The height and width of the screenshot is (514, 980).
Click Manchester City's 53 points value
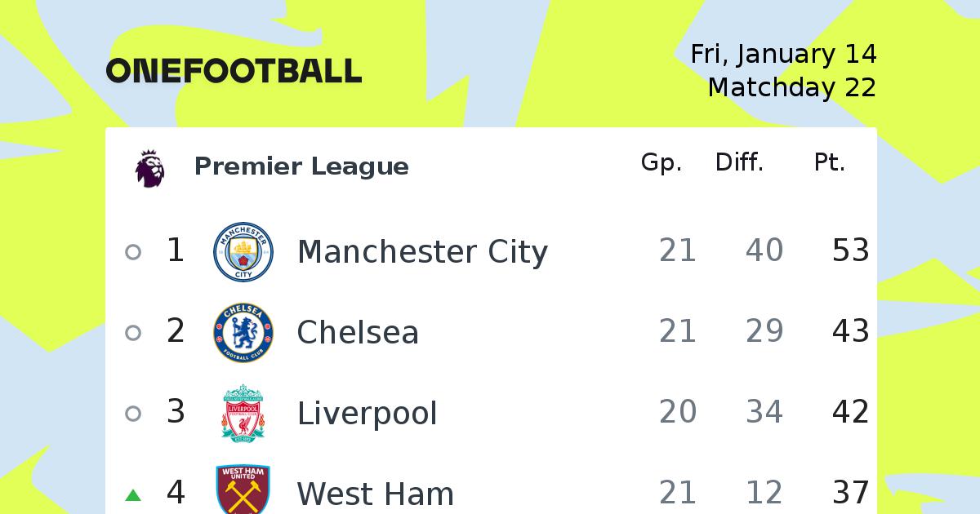coord(851,250)
